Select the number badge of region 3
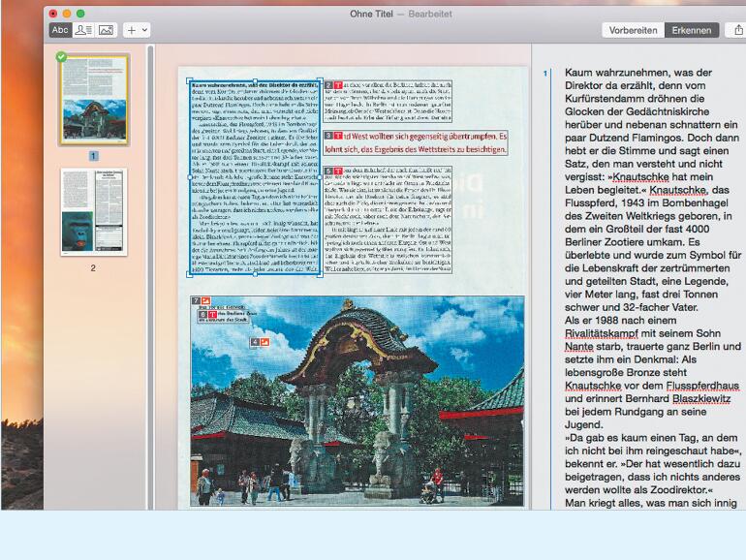The image size is (746, 560). (329, 136)
